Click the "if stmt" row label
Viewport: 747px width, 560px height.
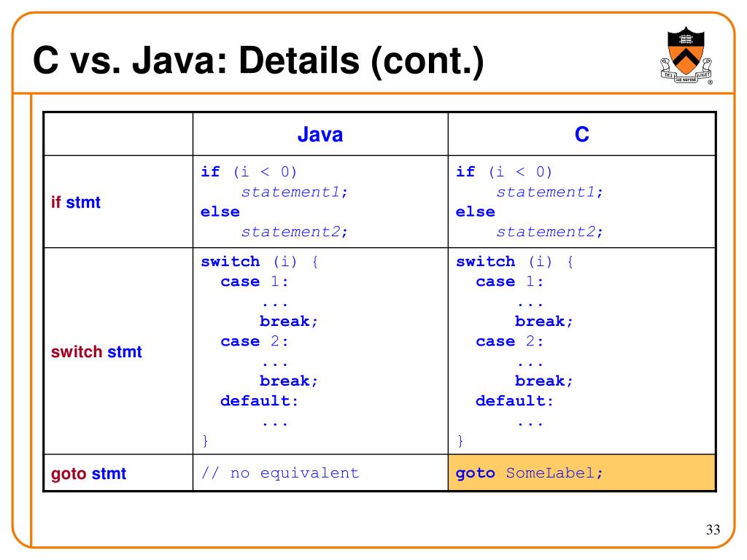pos(76,203)
